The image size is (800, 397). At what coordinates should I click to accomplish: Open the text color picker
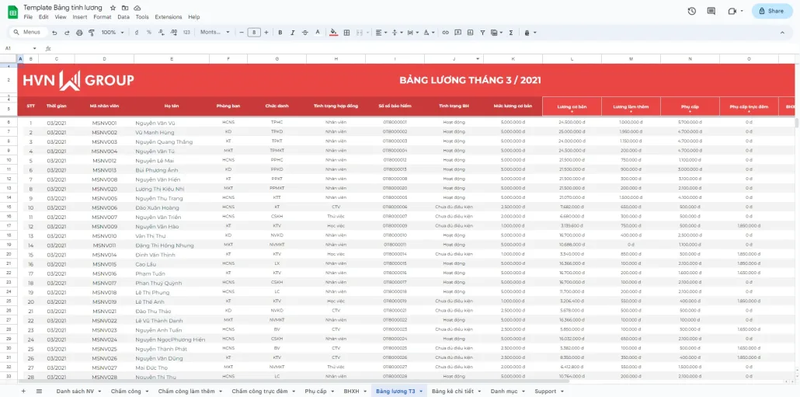[x=317, y=33]
